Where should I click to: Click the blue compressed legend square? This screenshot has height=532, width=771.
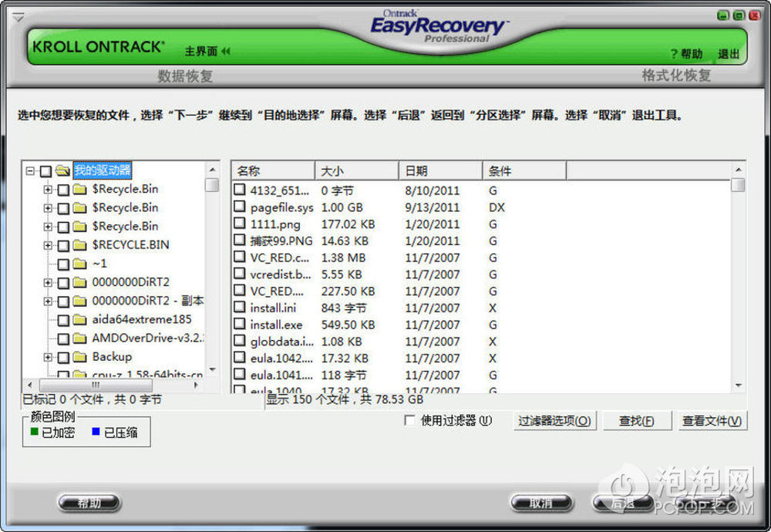tap(96, 432)
